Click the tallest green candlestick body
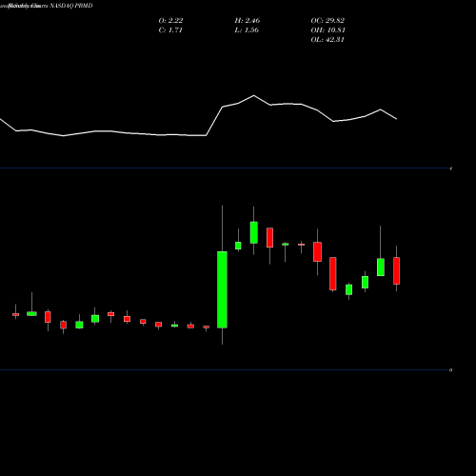 222,289
